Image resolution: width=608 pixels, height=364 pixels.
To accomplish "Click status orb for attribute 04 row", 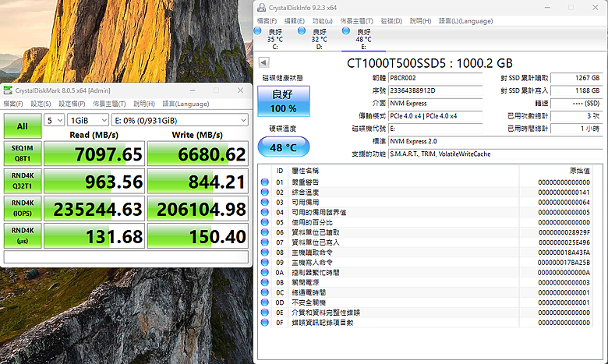I will [265, 212].
